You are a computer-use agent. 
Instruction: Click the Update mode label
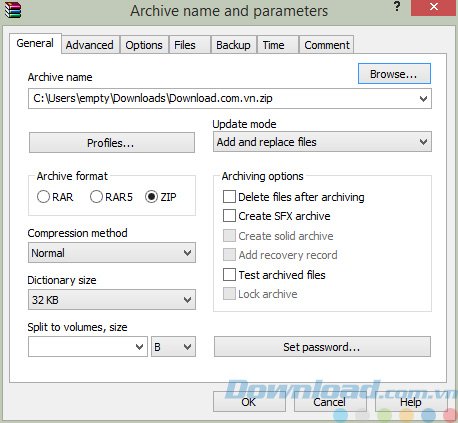click(244, 124)
